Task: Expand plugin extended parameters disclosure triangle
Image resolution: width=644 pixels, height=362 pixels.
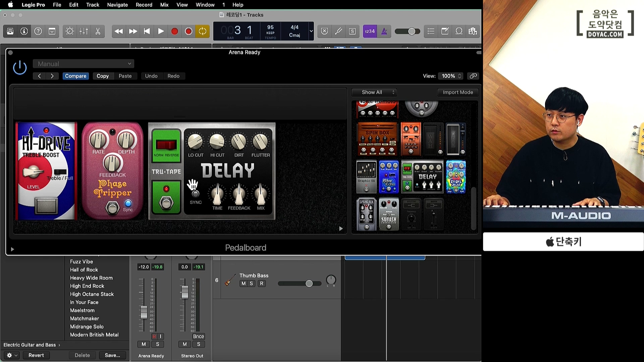Action: tap(12, 249)
